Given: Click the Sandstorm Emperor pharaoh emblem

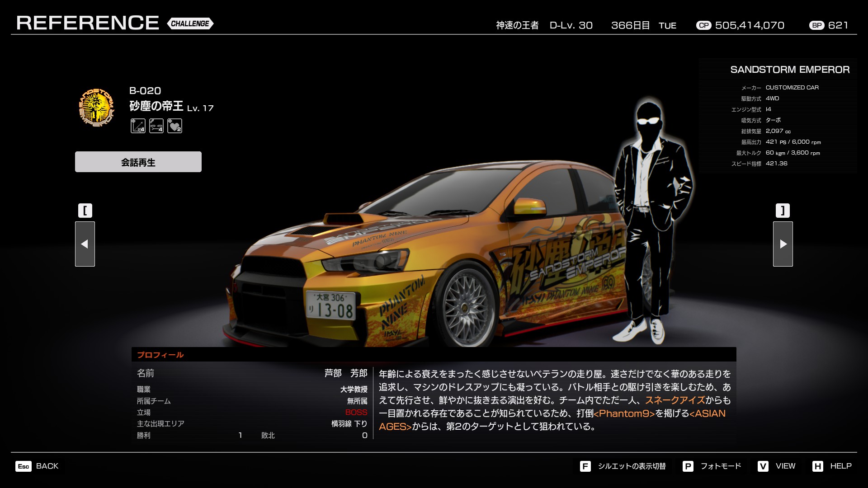Looking at the screenshot, I should 96,108.
